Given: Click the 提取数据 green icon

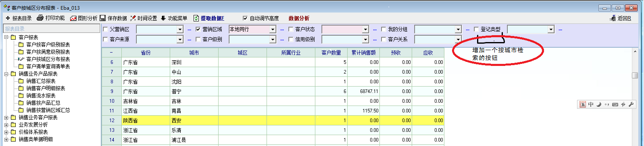Looking at the screenshot, I should coord(196,18).
